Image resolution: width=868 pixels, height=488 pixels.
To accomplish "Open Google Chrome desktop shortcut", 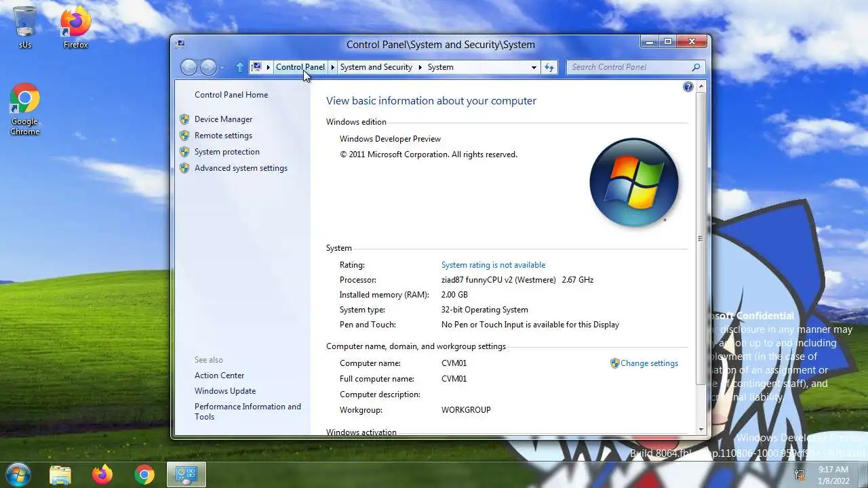I will 24,110.
